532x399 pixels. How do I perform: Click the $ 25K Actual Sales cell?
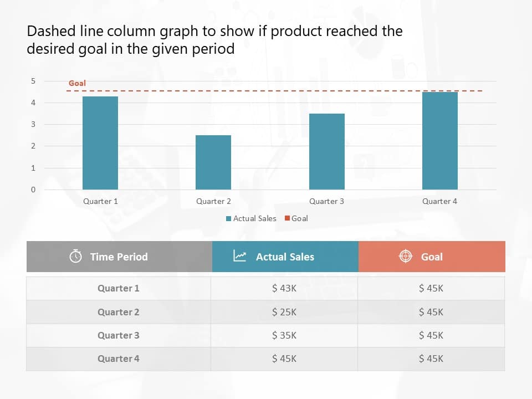pyautogui.click(x=284, y=312)
